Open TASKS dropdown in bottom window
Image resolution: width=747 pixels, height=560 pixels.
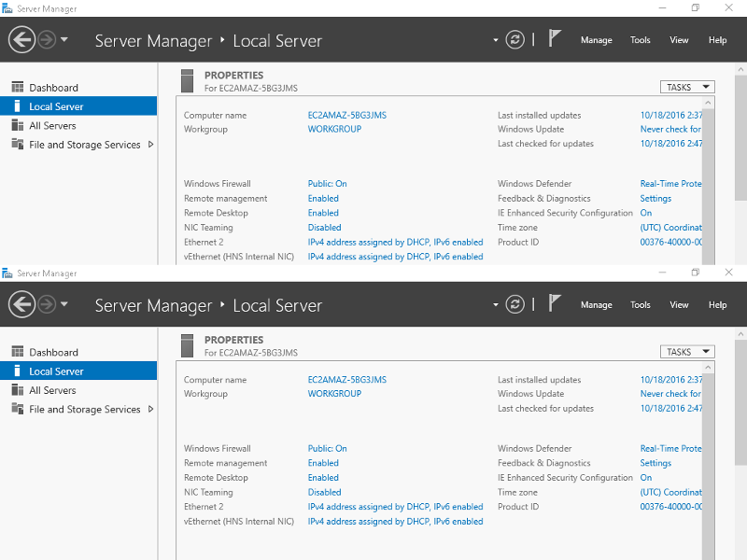click(x=687, y=352)
